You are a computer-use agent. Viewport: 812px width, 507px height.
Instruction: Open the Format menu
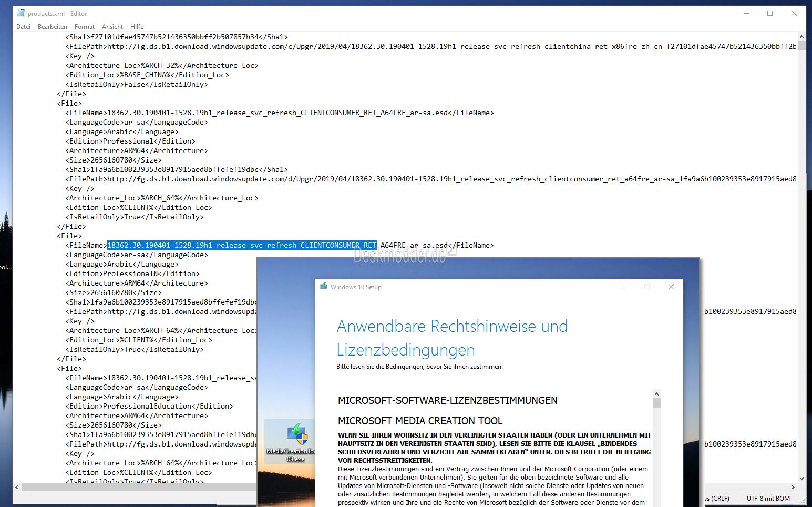coord(85,27)
